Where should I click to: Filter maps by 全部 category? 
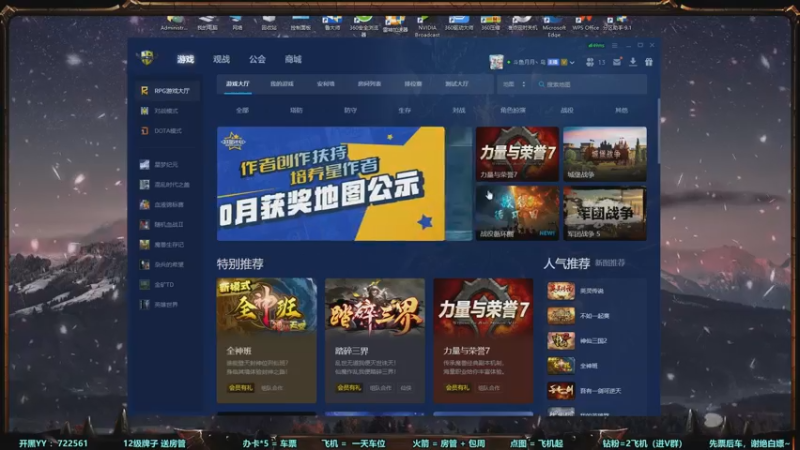[242, 110]
